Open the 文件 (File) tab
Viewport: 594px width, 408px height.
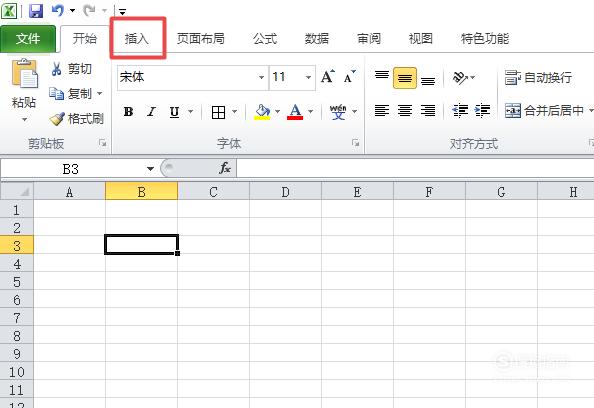pyautogui.click(x=28, y=39)
